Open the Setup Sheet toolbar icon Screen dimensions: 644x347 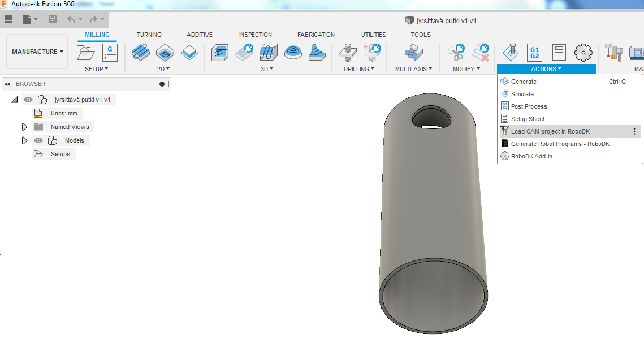click(x=559, y=53)
